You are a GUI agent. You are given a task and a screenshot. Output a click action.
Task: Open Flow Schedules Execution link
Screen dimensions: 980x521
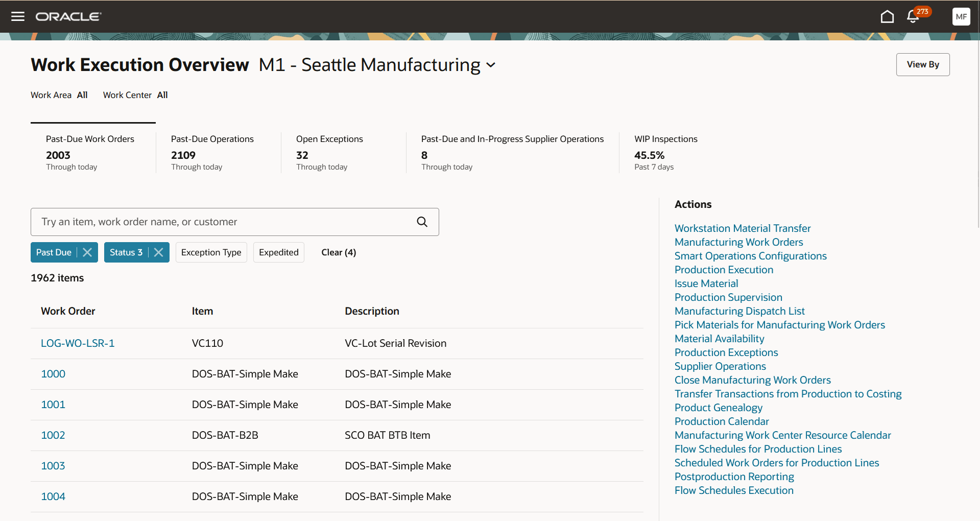[x=734, y=490]
